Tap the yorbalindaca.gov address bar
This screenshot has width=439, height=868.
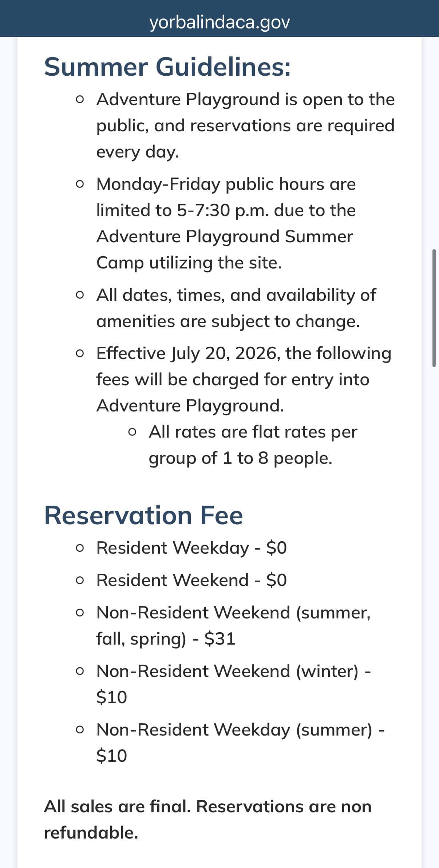[x=219, y=22]
